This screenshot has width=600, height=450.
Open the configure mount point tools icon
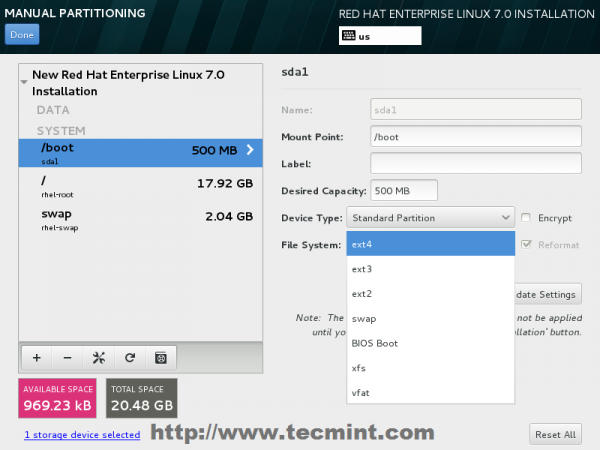99,358
